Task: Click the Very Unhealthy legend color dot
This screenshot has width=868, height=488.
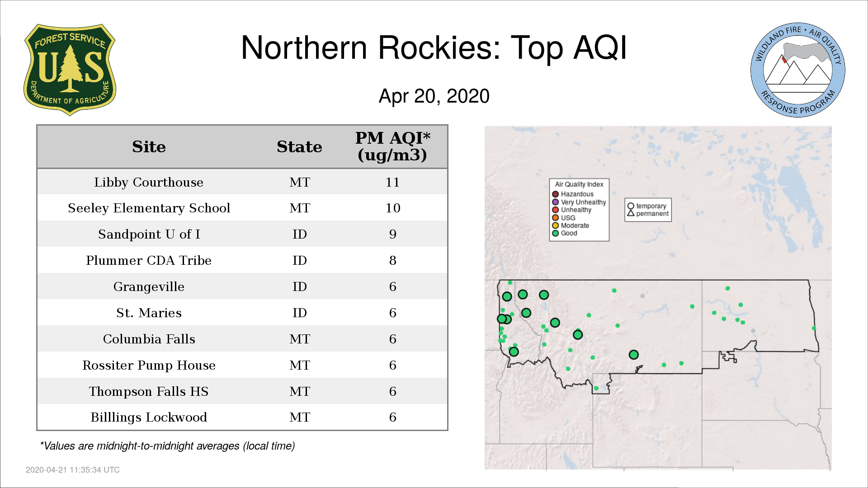Action: [556, 202]
